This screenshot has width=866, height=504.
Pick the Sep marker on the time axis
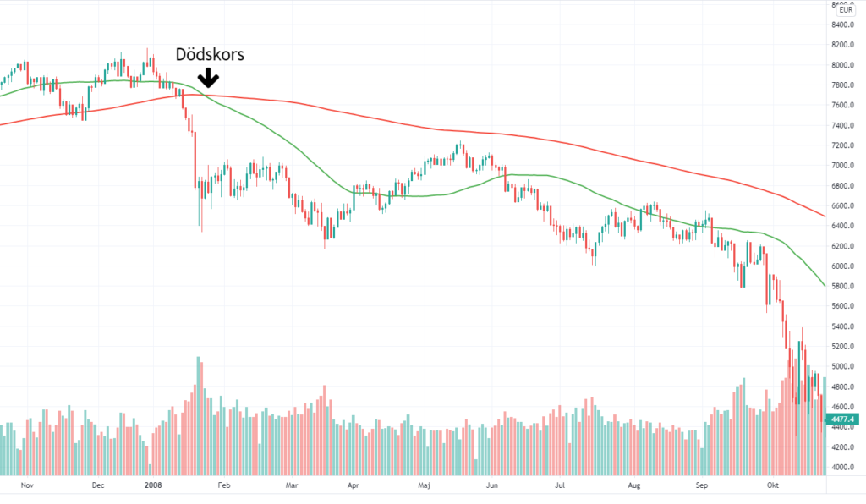point(701,485)
